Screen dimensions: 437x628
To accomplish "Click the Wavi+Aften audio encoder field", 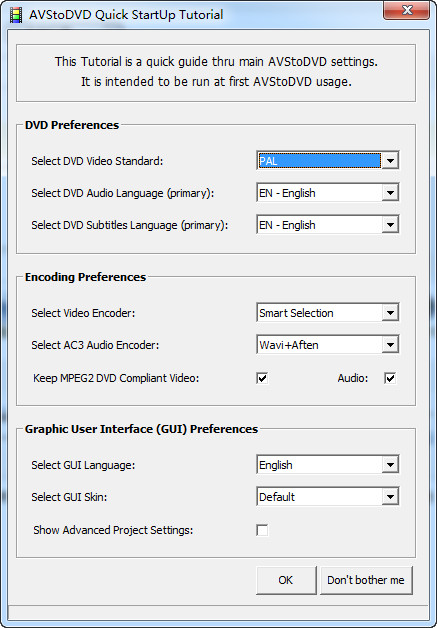I will 319,345.
